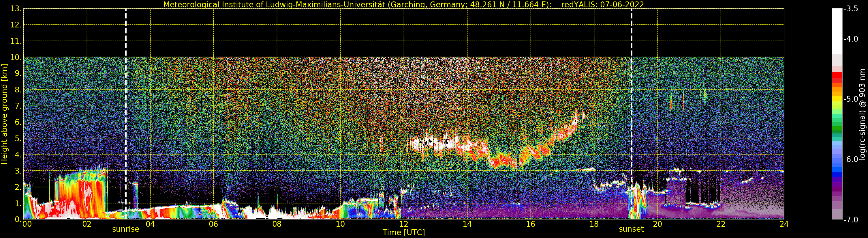The image size is (868, 238).
Task: Select the sunset label below the axis
Action: pos(631,229)
